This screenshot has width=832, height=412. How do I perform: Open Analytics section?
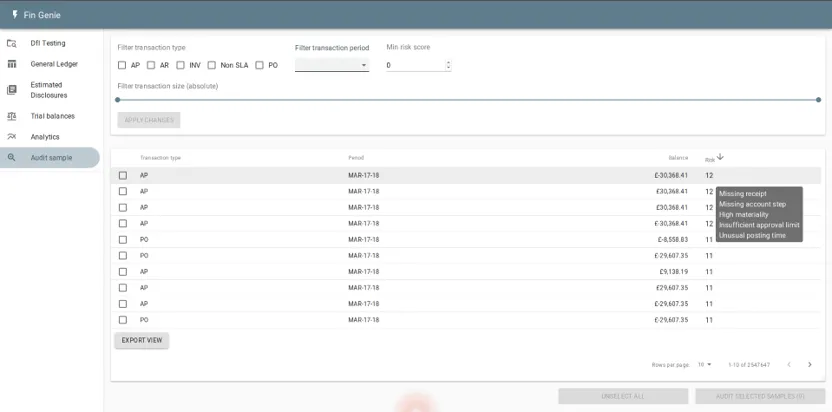[45, 136]
